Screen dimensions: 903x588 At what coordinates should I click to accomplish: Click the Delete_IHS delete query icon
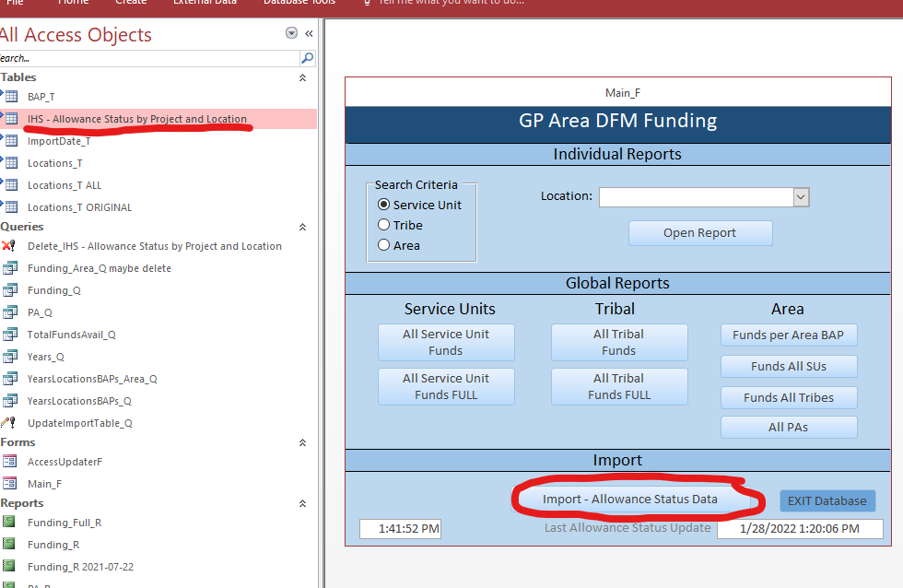tap(10, 246)
